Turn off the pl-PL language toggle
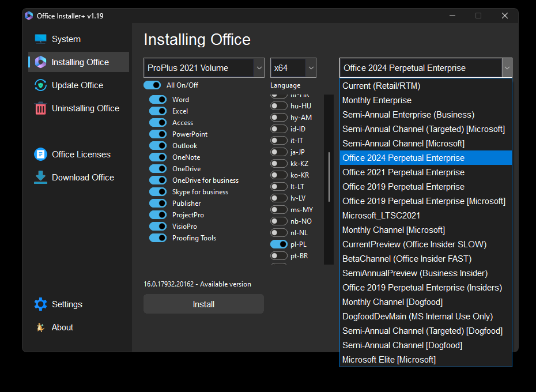 point(278,244)
